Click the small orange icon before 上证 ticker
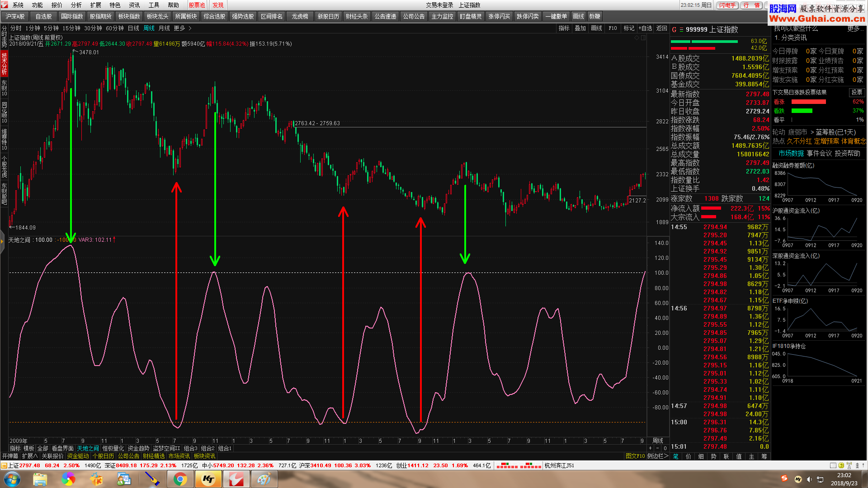The height and width of the screenshot is (488, 868). [4, 465]
